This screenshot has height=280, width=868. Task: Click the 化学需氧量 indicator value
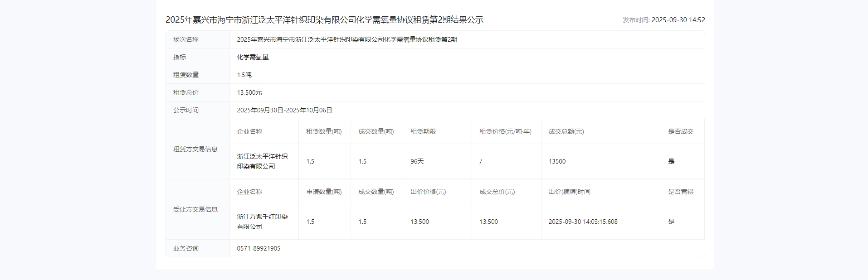pyautogui.click(x=253, y=57)
